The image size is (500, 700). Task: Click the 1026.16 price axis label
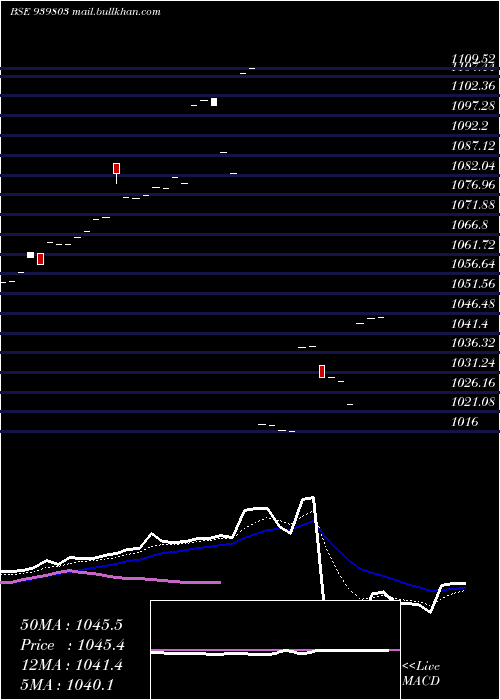pyautogui.click(x=473, y=383)
